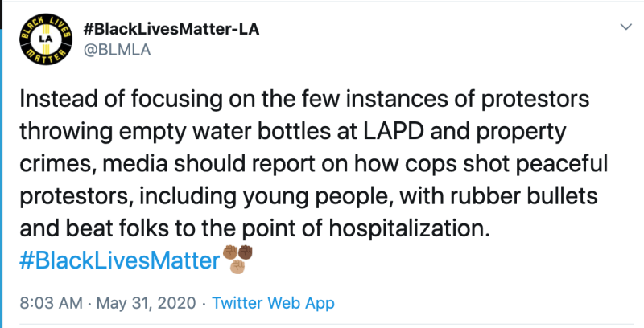
Task: Click the yellow 'LA' center of logo
Action: tap(46, 39)
